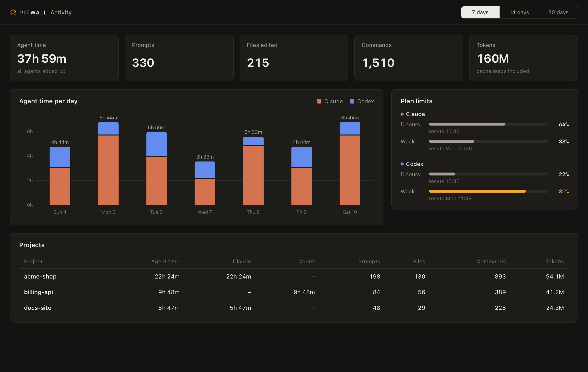Click the Projects section title
This screenshot has height=372, width=588.
coord(32,245)
